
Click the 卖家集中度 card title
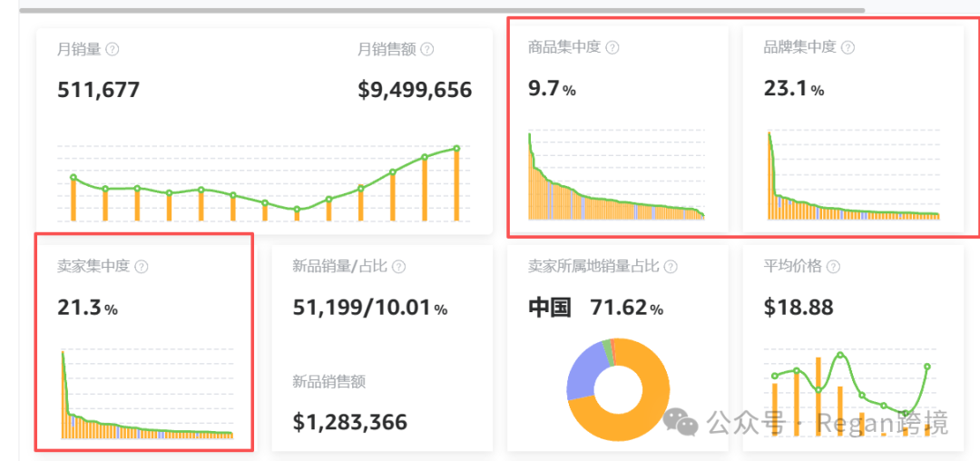coord(93,266)
